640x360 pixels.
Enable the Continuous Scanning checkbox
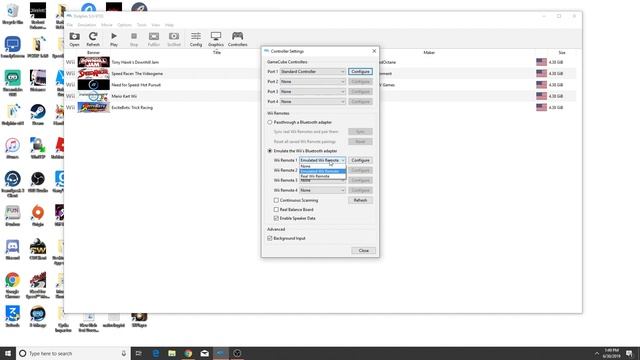[276, 200]
